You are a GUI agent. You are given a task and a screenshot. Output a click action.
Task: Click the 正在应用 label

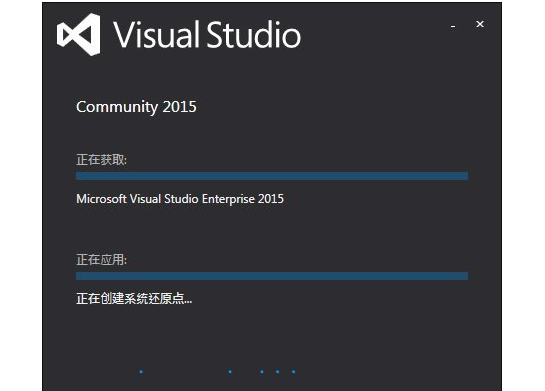click(101, 260)
